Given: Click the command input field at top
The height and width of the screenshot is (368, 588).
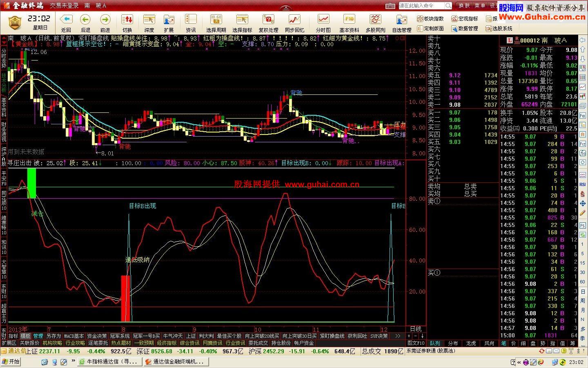Looking at the screenshot, I should (421, 6).
